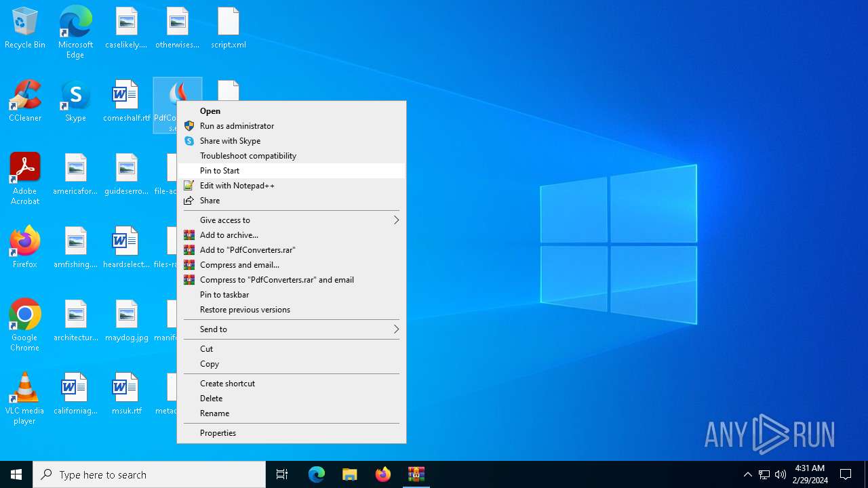868x488 pixels.
Task: Open WinRAR from the taskbar
Action: pyautogui.click(x=416, y=474)
